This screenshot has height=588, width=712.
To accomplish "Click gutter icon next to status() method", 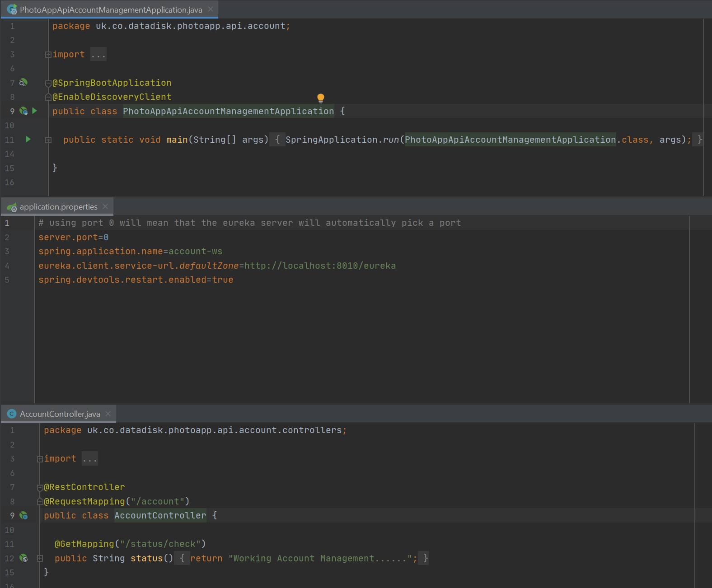I will click(x=23, y=558).
